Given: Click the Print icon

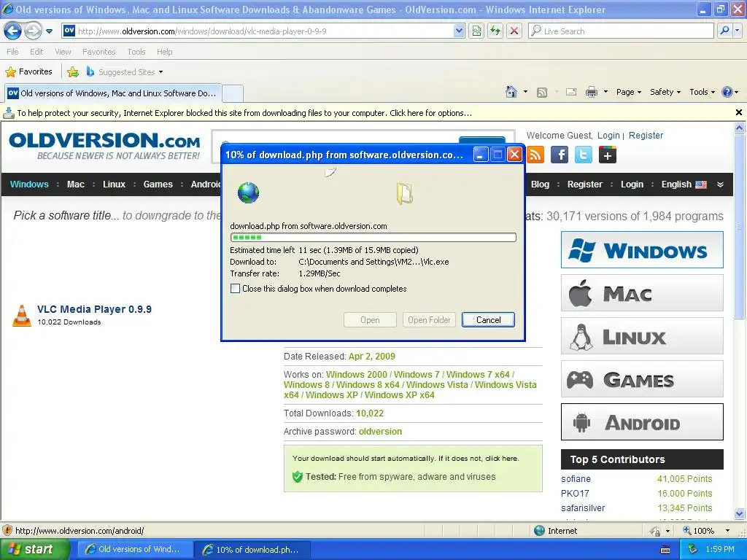Looking at the screenshot, I should click(591, 92).
